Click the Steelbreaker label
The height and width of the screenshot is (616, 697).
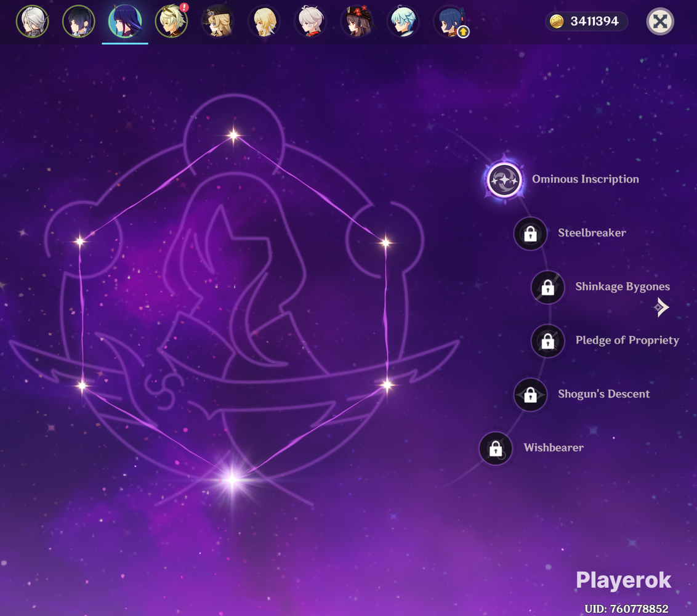592,233
